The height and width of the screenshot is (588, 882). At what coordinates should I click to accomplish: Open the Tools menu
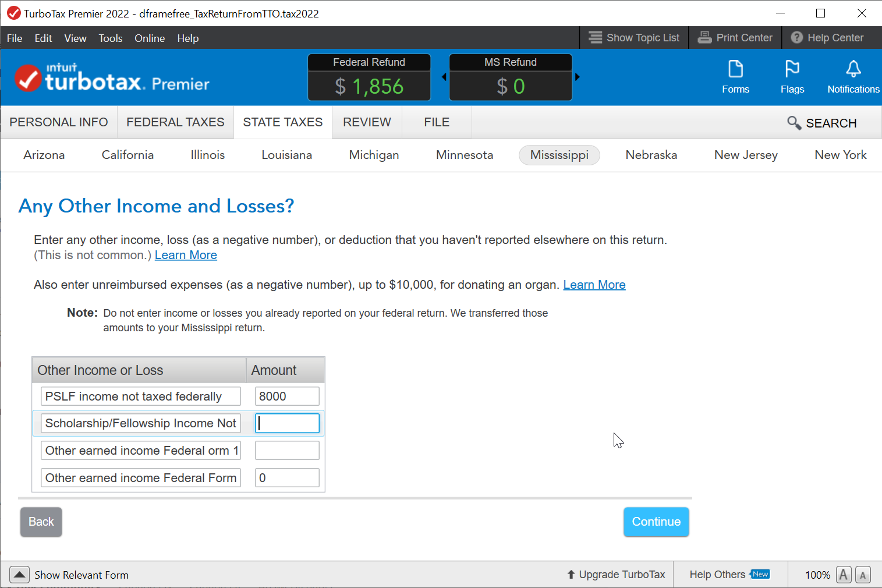coord(111,38)
